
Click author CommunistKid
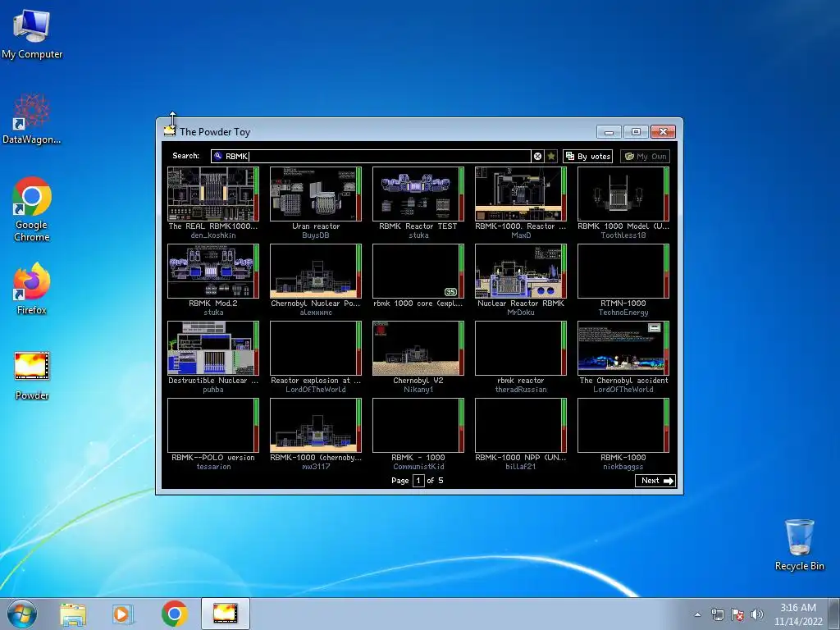pos(418,467)
